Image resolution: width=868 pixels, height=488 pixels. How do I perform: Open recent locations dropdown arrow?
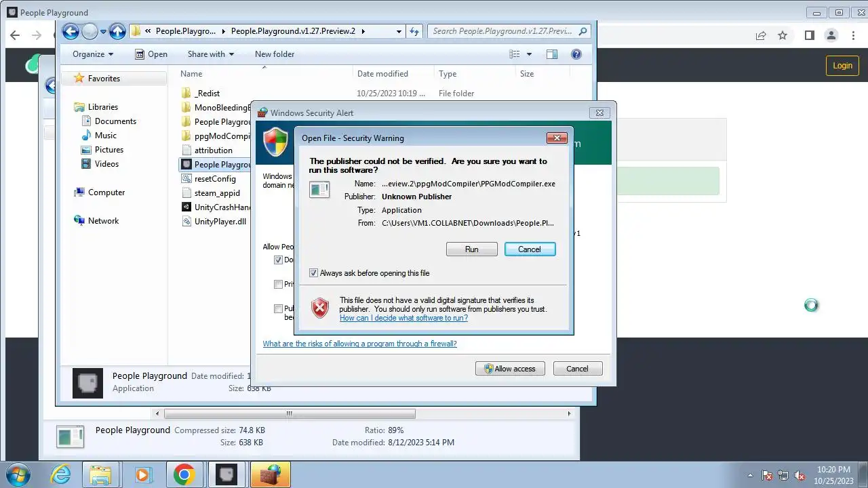(x=104, y=31)
